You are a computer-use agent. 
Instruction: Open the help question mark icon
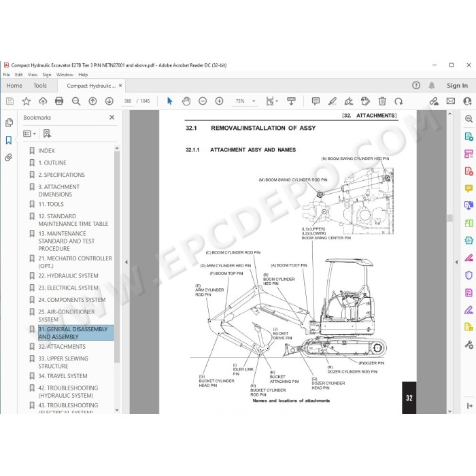416,85
